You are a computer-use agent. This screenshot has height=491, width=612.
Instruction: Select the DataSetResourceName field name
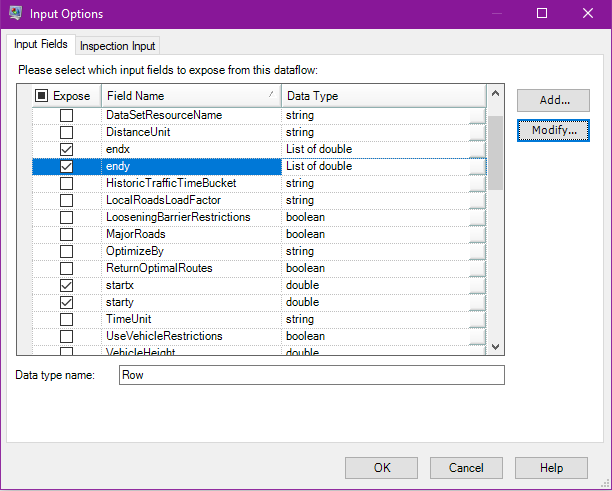(164, 115)
